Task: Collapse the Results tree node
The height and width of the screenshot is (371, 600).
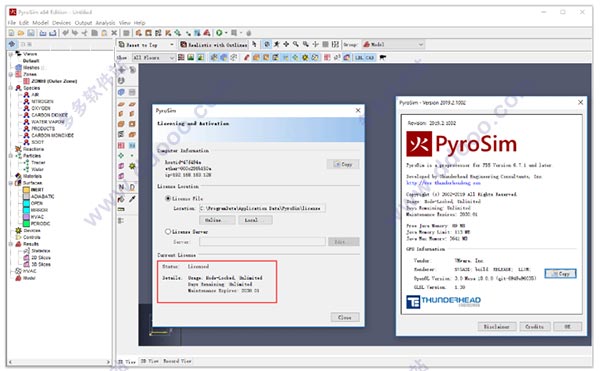Action: click(11, 244)
